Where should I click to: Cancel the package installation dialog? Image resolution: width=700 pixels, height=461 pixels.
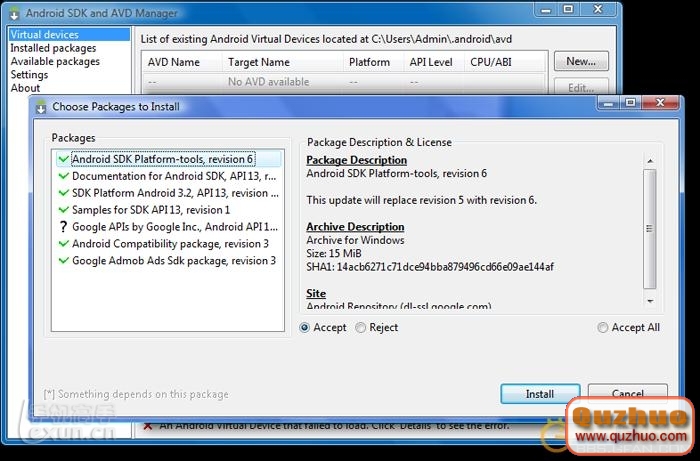(628, 394)
